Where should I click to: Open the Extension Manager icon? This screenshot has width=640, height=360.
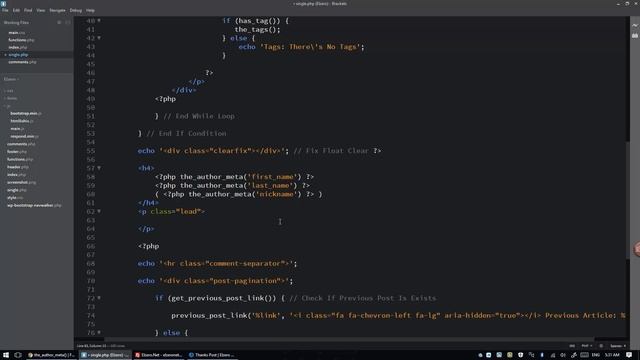click(635, 36)
